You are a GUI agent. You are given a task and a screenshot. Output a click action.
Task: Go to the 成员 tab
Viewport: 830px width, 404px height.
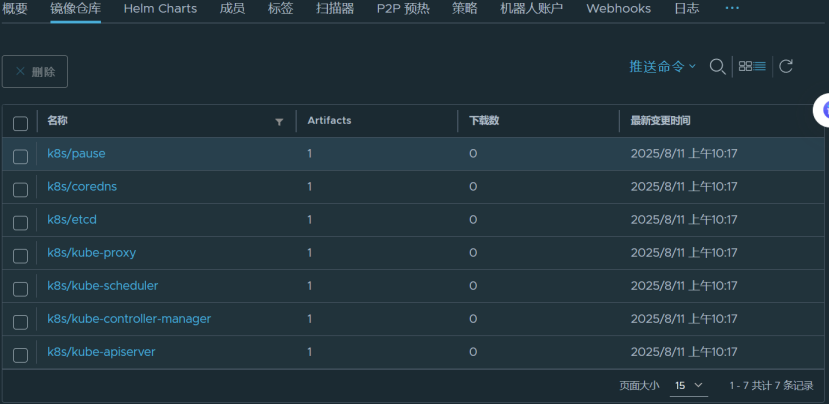(232, 8)
